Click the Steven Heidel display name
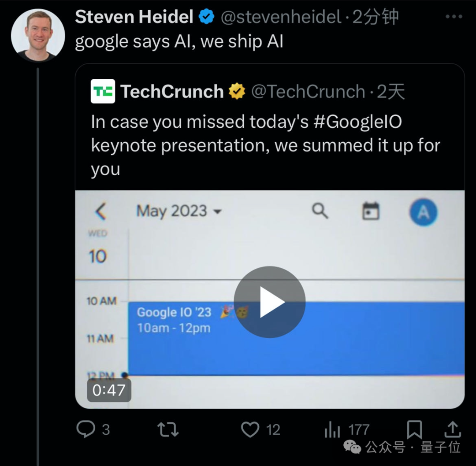This screenshot has height=466, width=476. click(134, 17)
